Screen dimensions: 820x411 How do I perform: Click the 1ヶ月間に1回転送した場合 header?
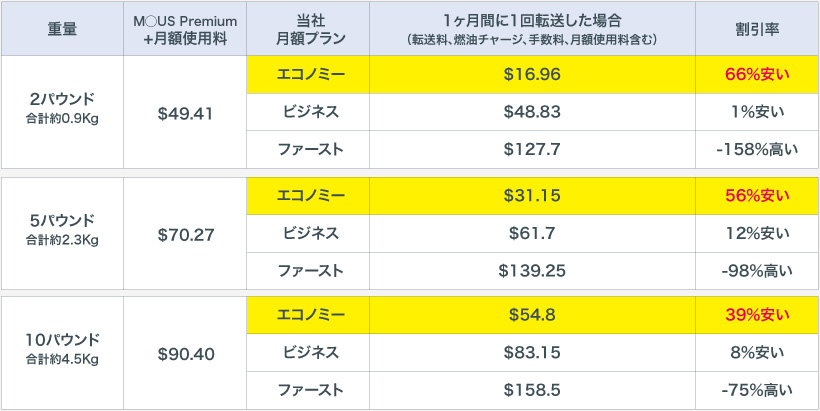pyautogui.click(x=532, y=29)
